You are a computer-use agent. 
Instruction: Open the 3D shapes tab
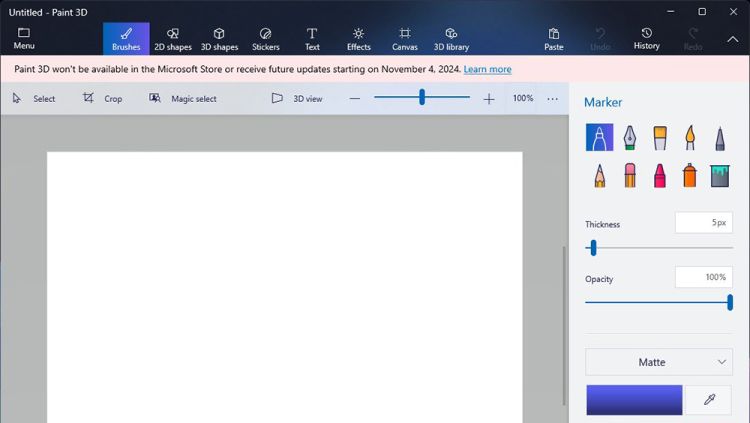219,38
